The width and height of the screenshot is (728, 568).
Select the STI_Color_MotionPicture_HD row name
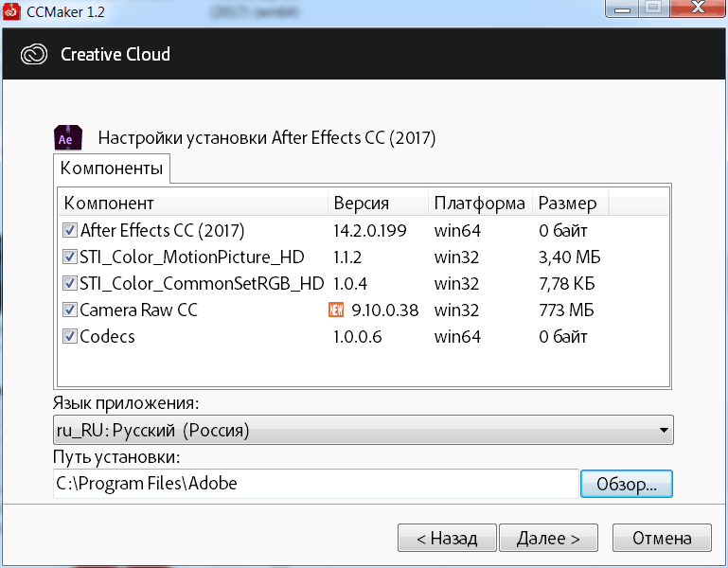(x=192, y=257)
